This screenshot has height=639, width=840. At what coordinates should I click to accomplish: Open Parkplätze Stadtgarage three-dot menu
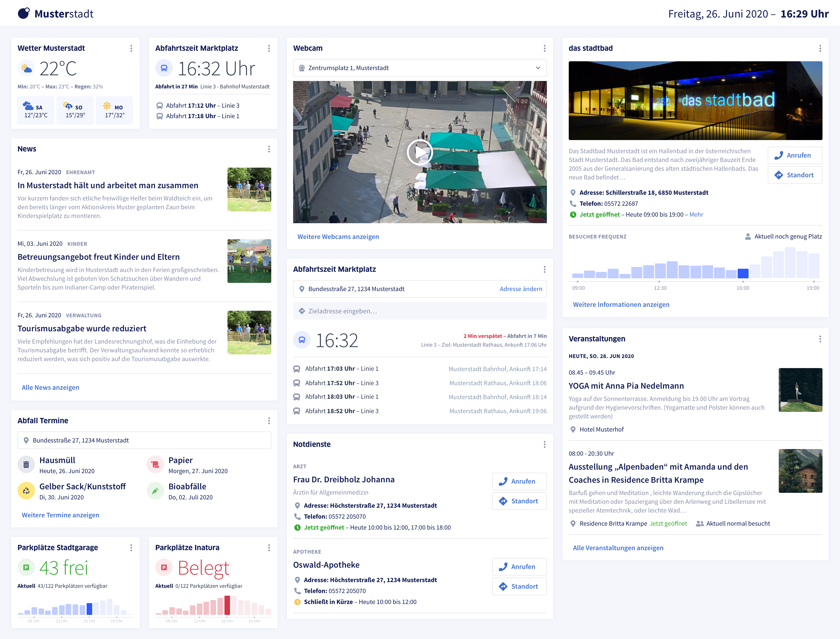click(x=131, y=548)
